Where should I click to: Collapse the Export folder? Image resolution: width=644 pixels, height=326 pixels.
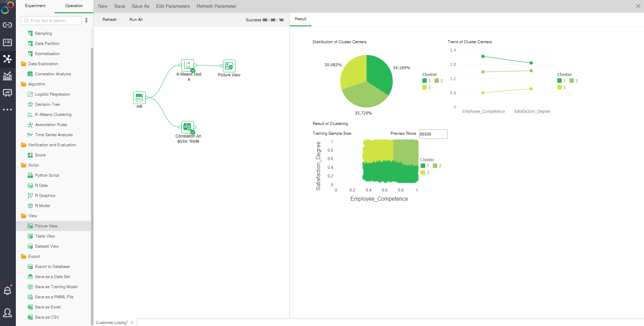pyautogui.click(x=24, y=256)
